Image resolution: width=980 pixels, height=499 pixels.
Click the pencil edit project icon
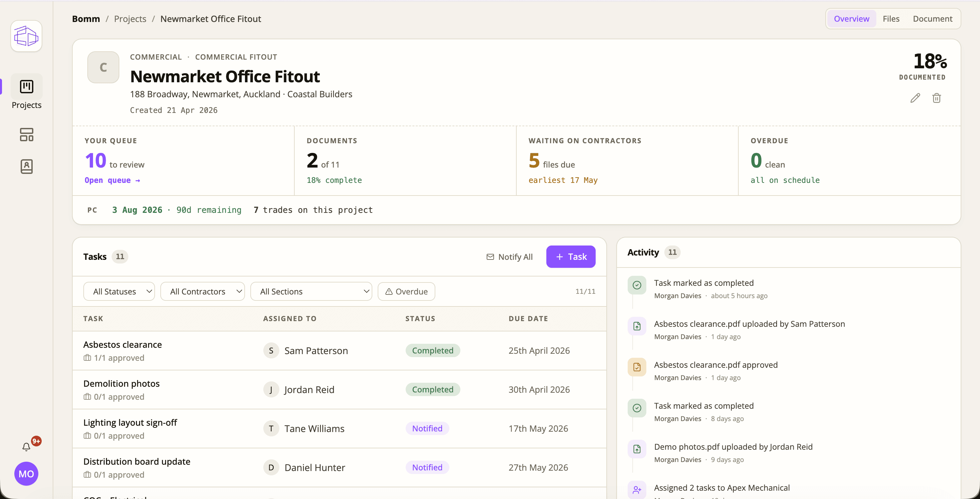915,98
